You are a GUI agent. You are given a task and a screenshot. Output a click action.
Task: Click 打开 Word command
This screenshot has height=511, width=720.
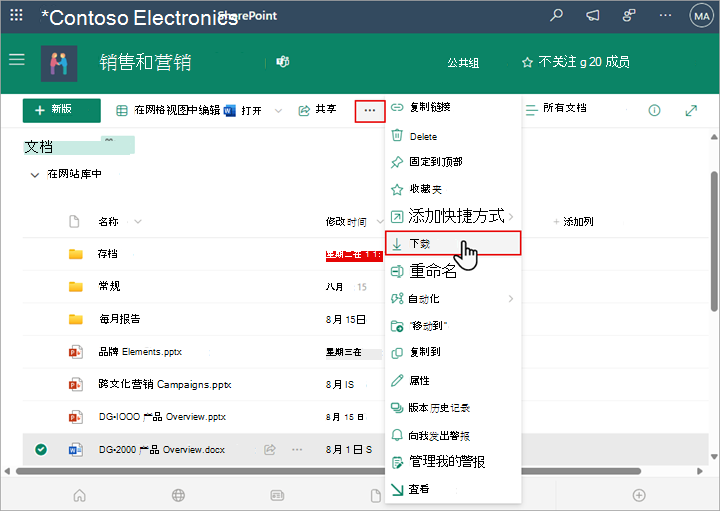[243, 111]
